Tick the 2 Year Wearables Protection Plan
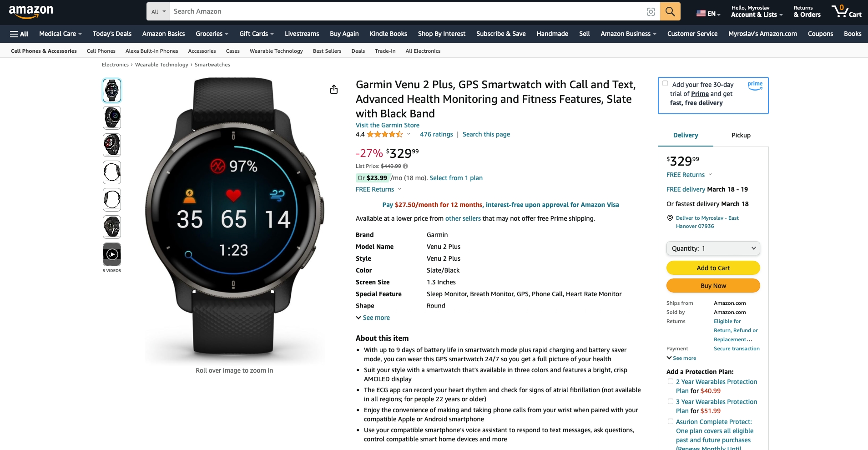Viewport: 868px width, 450px height. click(671, 381)
